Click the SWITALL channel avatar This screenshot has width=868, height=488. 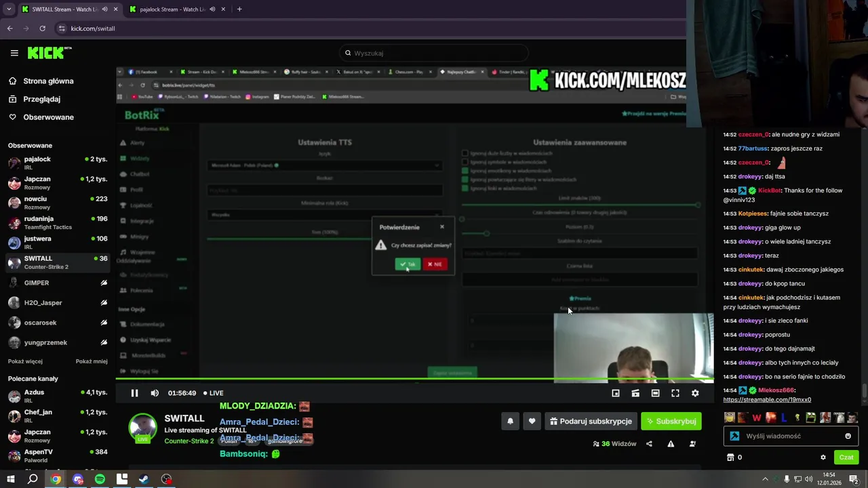pos(143,428)
